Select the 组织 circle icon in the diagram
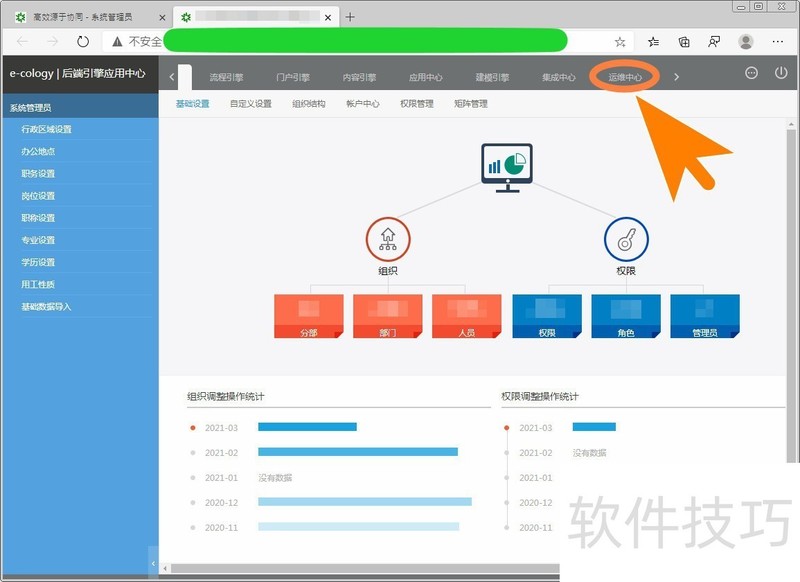800x582 pixels. coord(388,236)
